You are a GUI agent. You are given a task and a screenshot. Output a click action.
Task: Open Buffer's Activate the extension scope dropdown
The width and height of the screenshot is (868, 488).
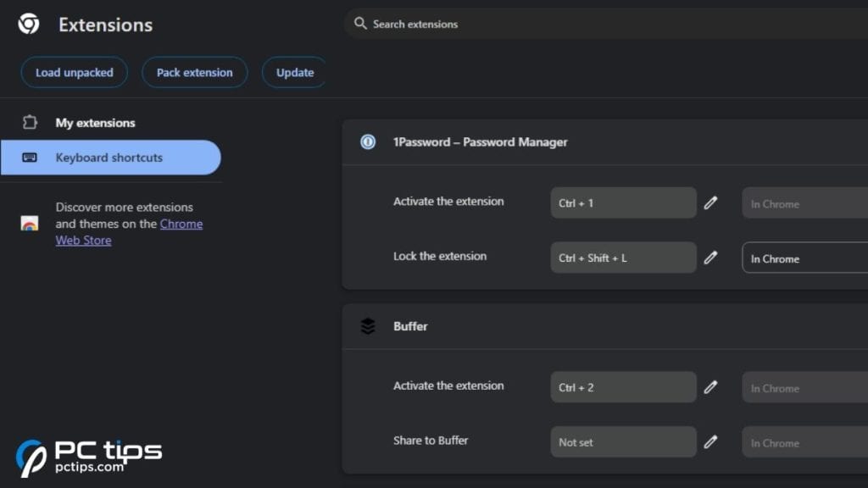(804, 387)
